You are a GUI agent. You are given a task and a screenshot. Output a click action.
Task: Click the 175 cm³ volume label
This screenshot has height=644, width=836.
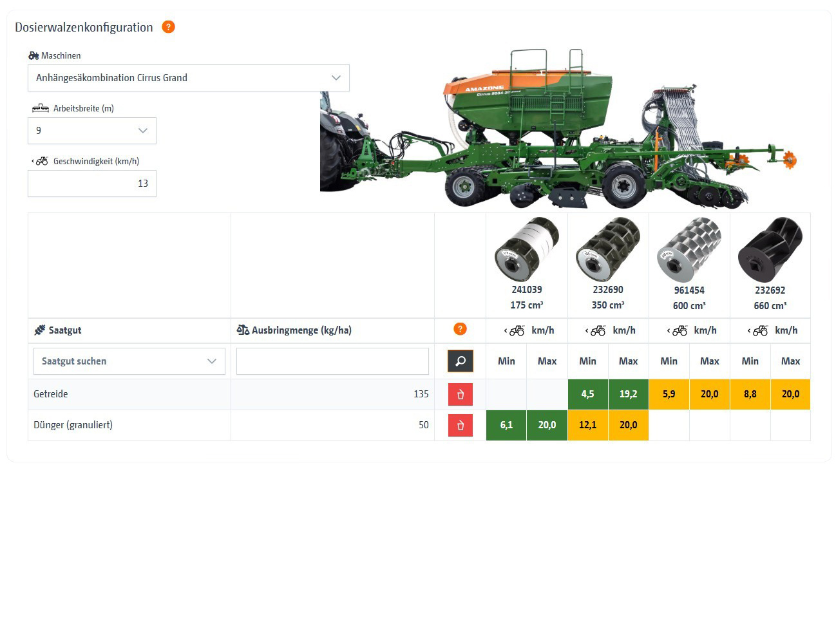[x=527, y=305]
